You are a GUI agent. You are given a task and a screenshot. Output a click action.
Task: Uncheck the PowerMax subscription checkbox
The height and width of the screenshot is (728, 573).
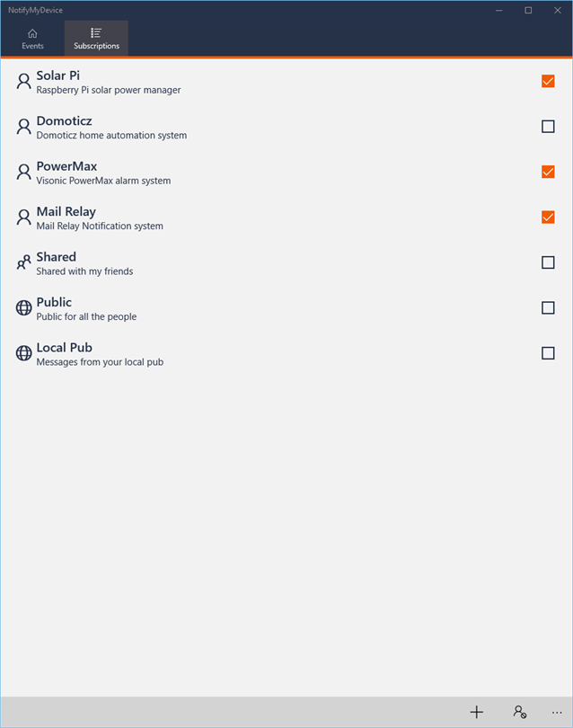pyautogui.click(x=548, y=172)
